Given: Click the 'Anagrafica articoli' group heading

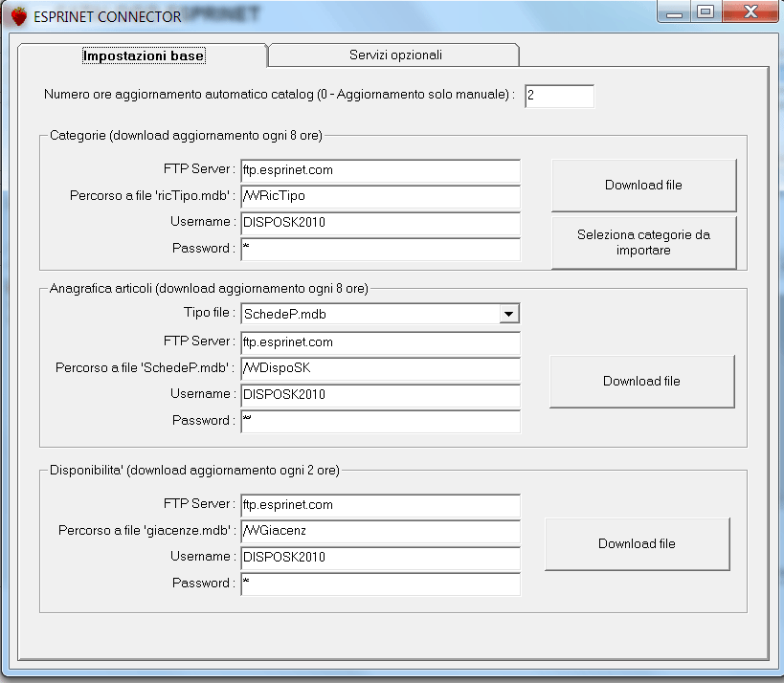Looking at the screenshot, I should [x=209, y=288].
